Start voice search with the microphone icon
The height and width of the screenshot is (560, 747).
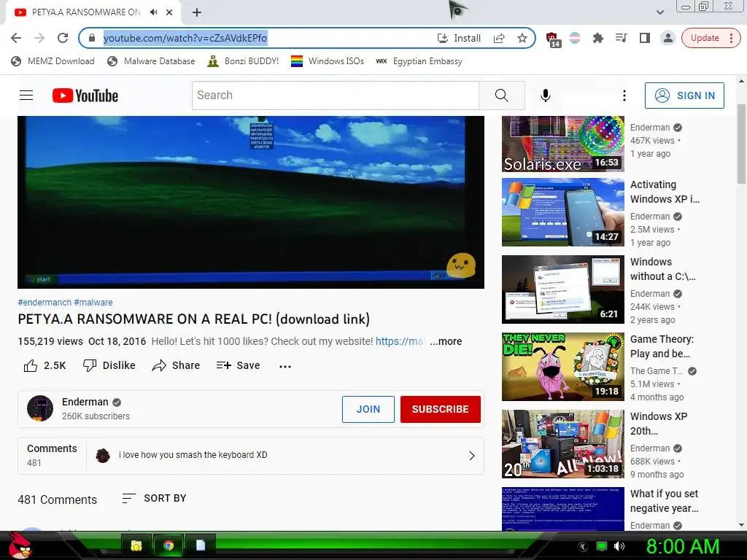point(546,96)
